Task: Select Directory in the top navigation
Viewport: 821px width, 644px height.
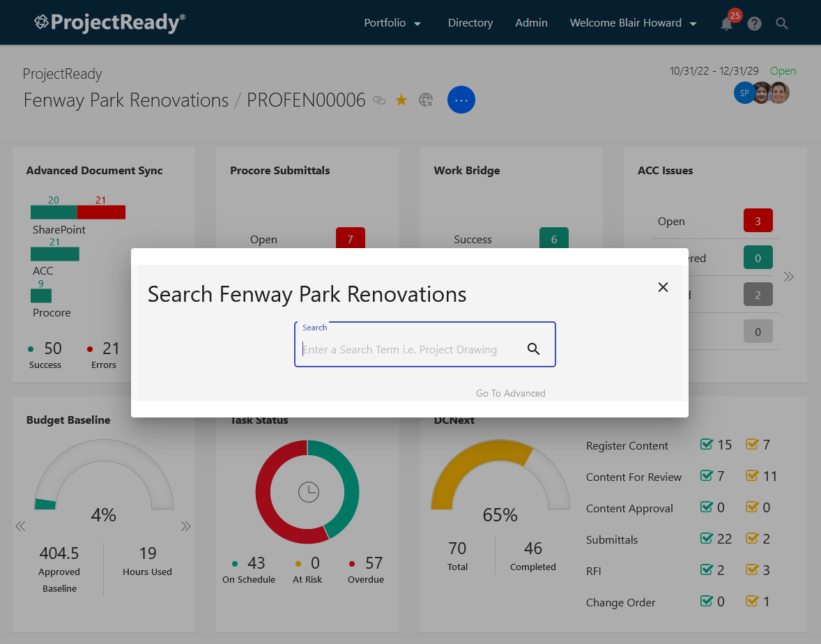Action: (470, 22)
